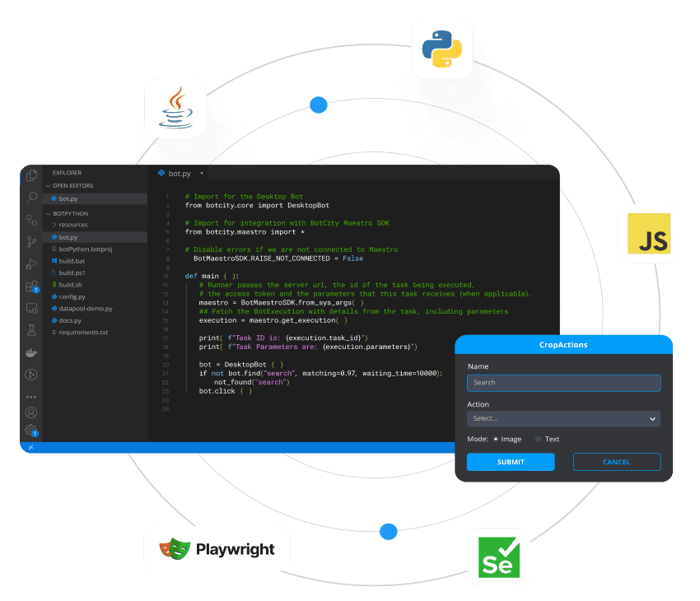Collapse the Open Editors section
The image size is (700, 601).
(x=73, y=186)
